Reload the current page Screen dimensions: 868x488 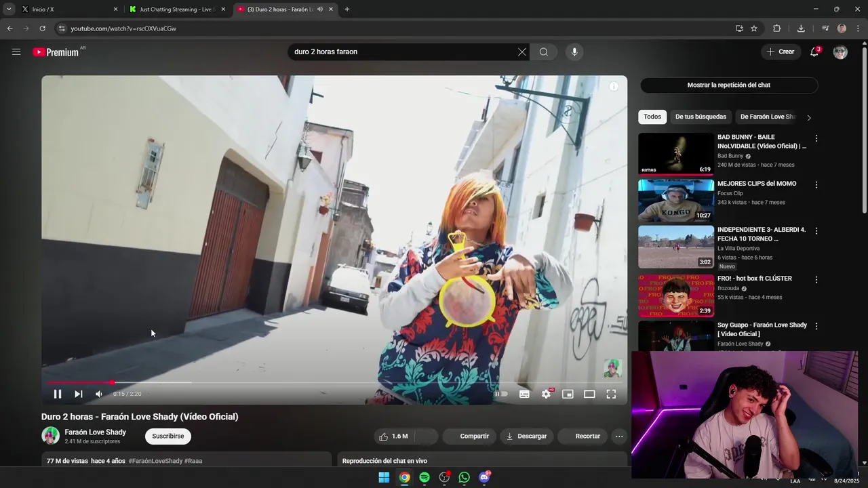point(42,28)
